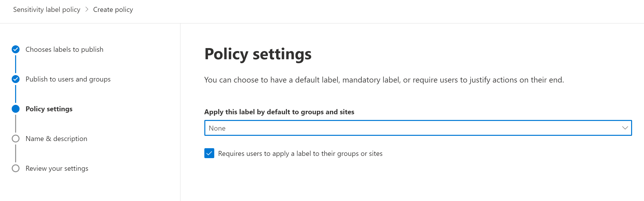Click the description text under the page heading

384,80
